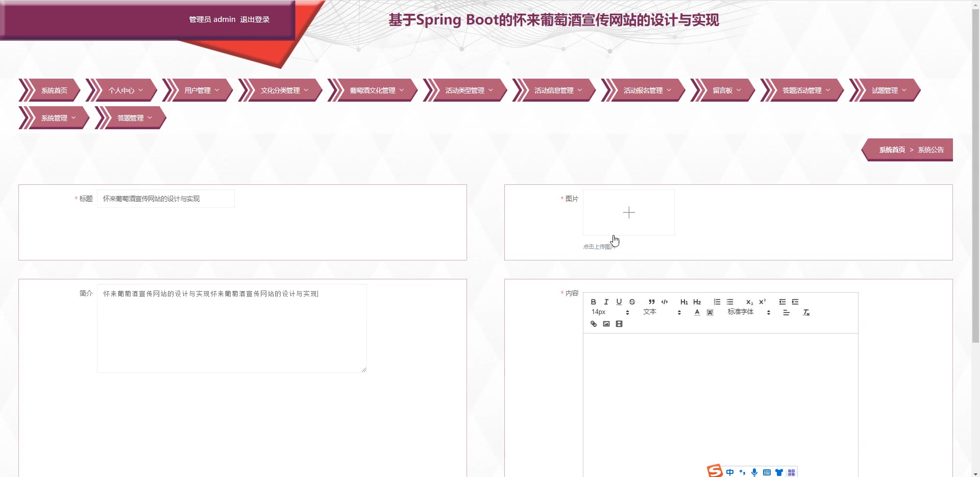Click the Sogou input method logo
The height and width of the screenshot is (477, 980).
click(x=715, y=470)
